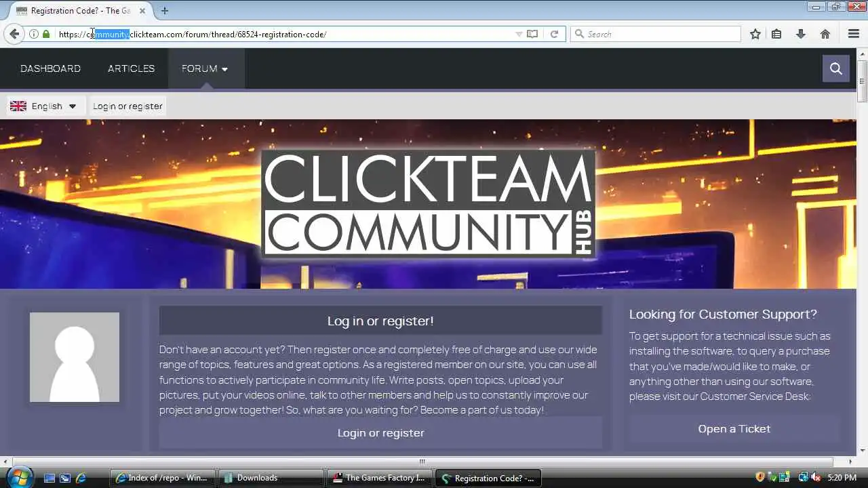The width and height of the screenshot is (868, 488).
Task: Switch to Downloads taskbar window
Action: point(271,478)
